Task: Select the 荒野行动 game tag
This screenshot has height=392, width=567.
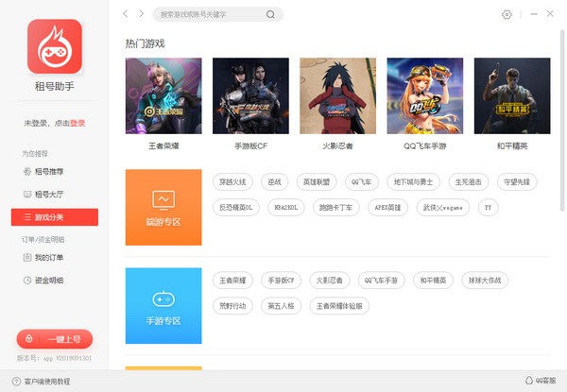Action: [x=232, y=306]
